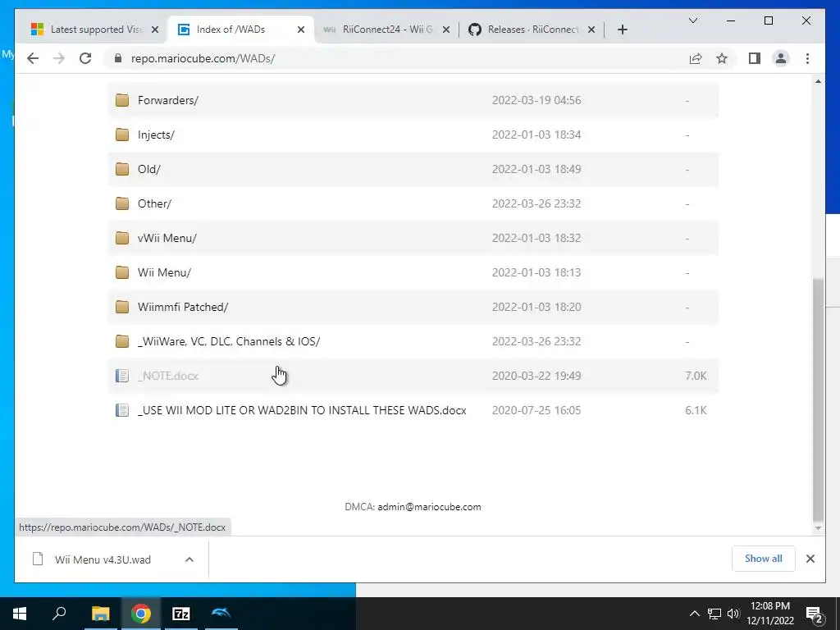Click the Wiimmfi Patched folder icon
The image size is (840, 630).
coord(122,307)
